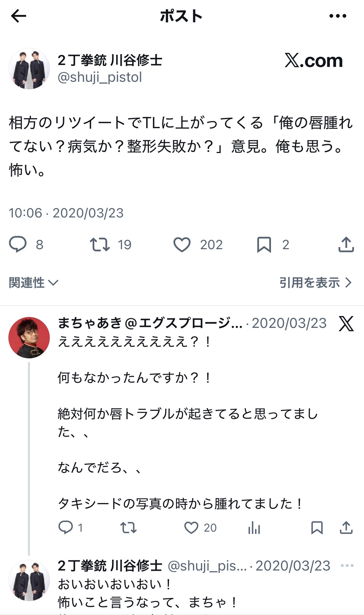Tap the X.com logo on the post

point(314,61)
